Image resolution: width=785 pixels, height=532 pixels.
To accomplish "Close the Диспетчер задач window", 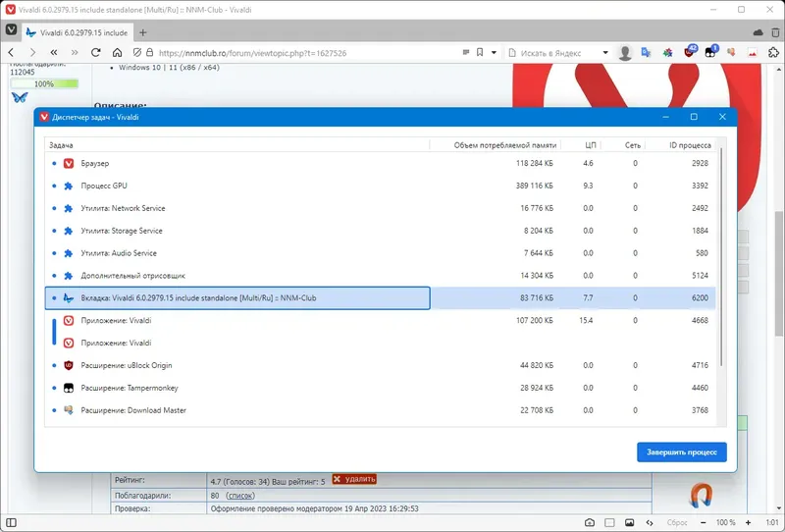I will click(x=722, y=117).
